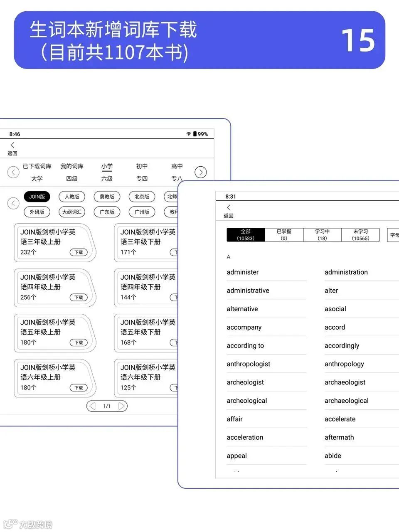Open the word "archaeological"
The height and width of the screenshot is (532, 399).
(x=347, y=401)
